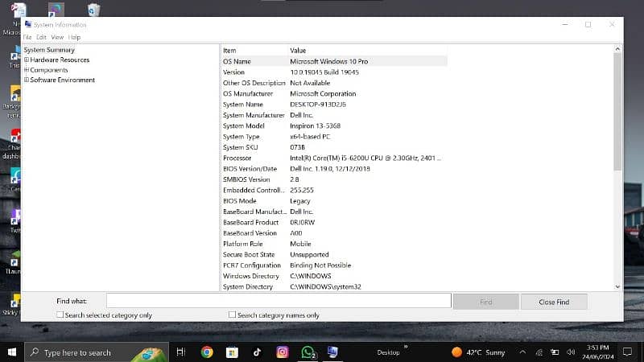The image size is (644, 362).
Task: Open the Windows Start menu
Action: coord(11,352)
